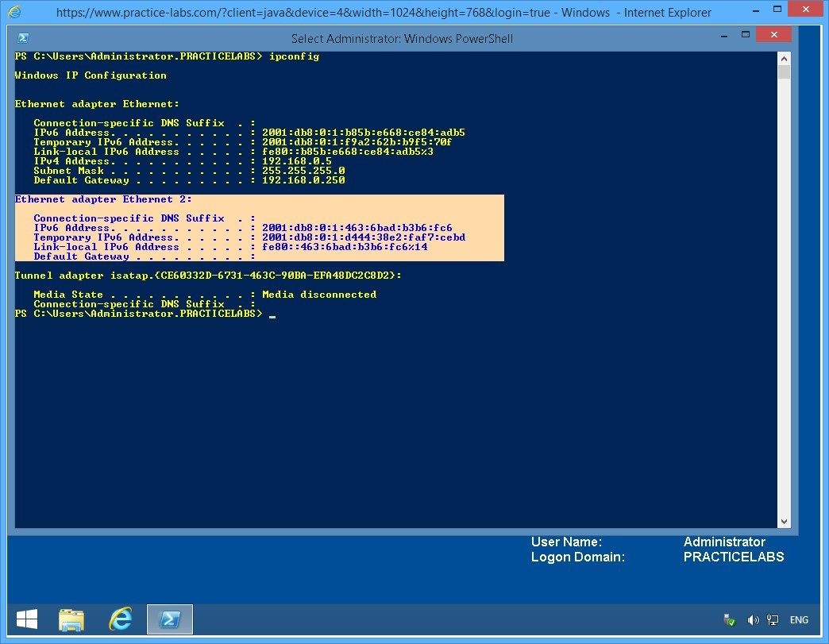
Task: Open the Windows Start menu
Action: coord(26,619)
